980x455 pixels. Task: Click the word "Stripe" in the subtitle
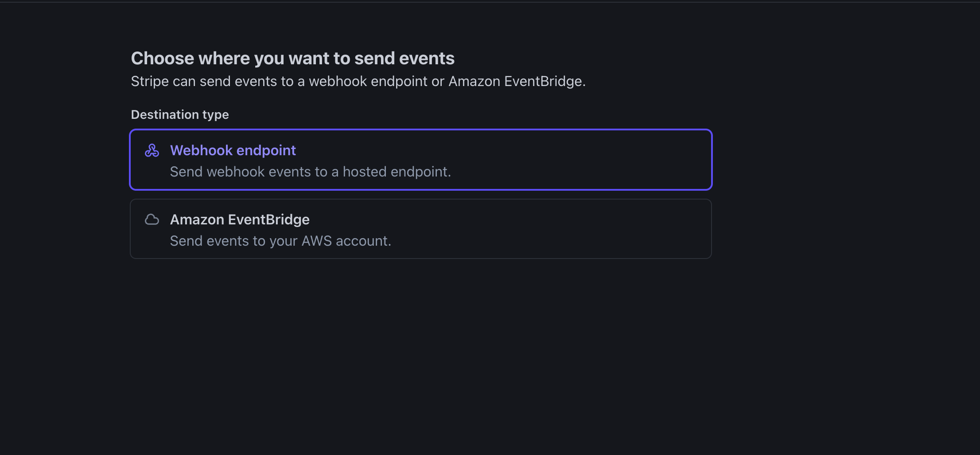point(150,81)
